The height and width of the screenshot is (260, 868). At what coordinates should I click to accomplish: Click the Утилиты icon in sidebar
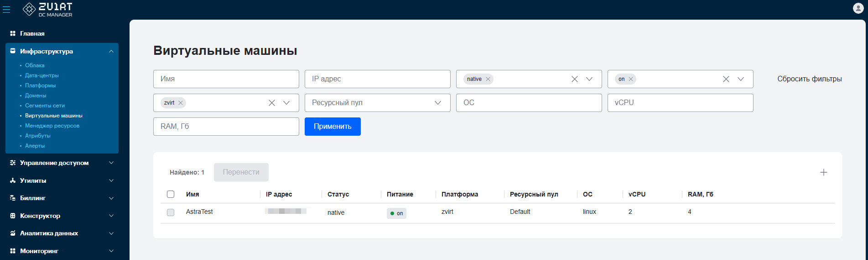click(13, 180)
